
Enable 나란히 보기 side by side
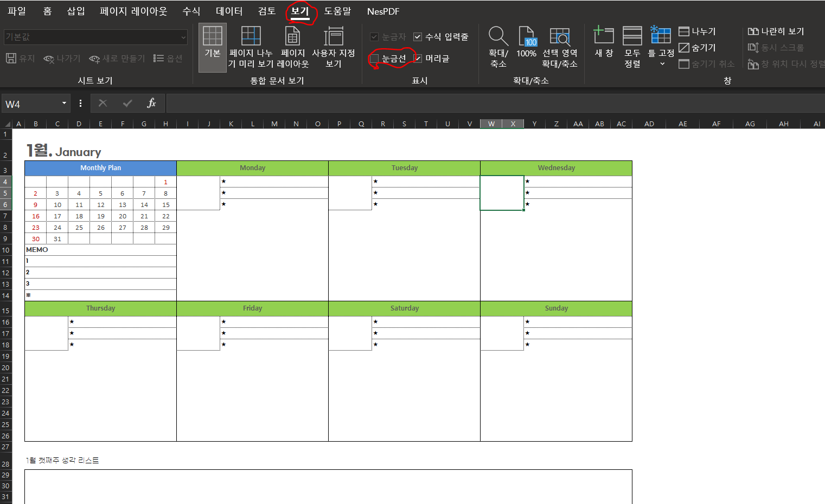(776, 31)
